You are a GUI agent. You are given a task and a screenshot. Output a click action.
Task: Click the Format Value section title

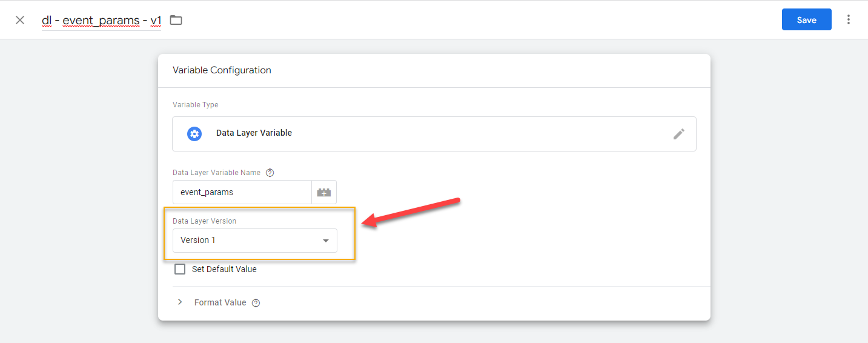point(220,302)
